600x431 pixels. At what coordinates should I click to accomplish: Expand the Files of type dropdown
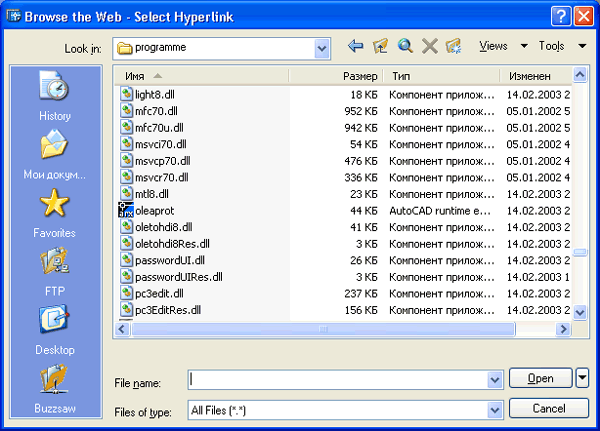494,410
